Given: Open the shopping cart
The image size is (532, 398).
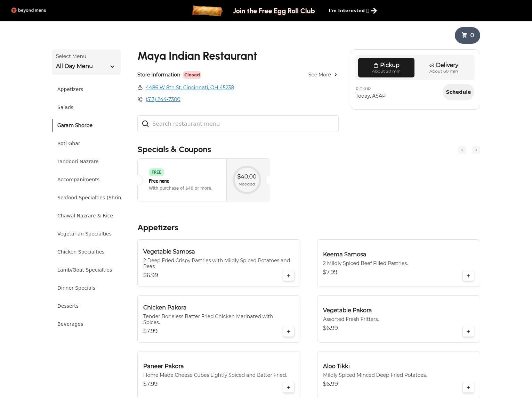Looking at the screenshot, I should tap(467, 35).
